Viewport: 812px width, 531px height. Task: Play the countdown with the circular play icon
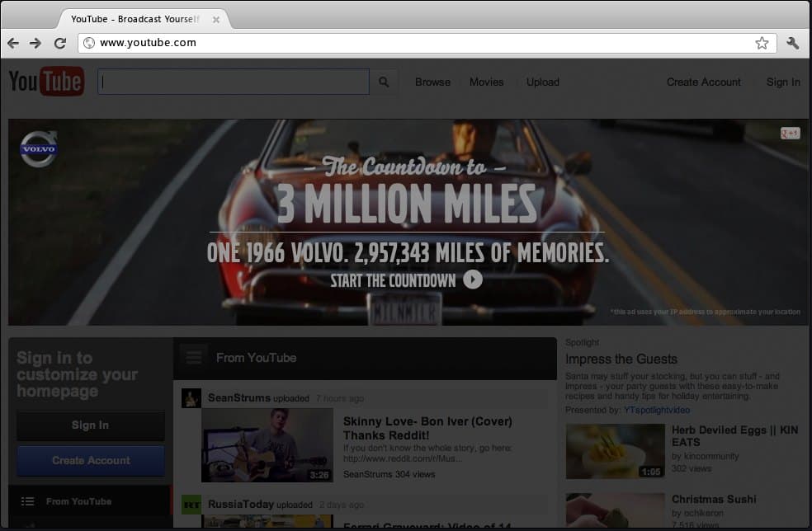click(473, 280)
